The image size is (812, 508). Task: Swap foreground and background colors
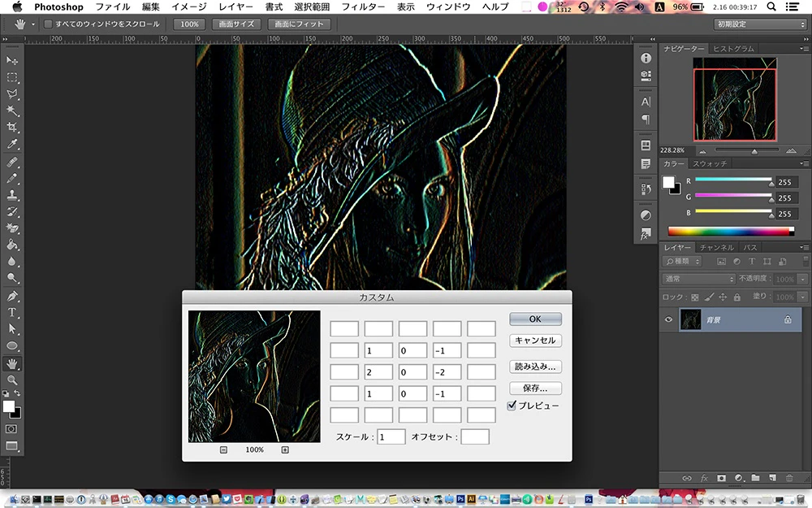tap(17, 393)
